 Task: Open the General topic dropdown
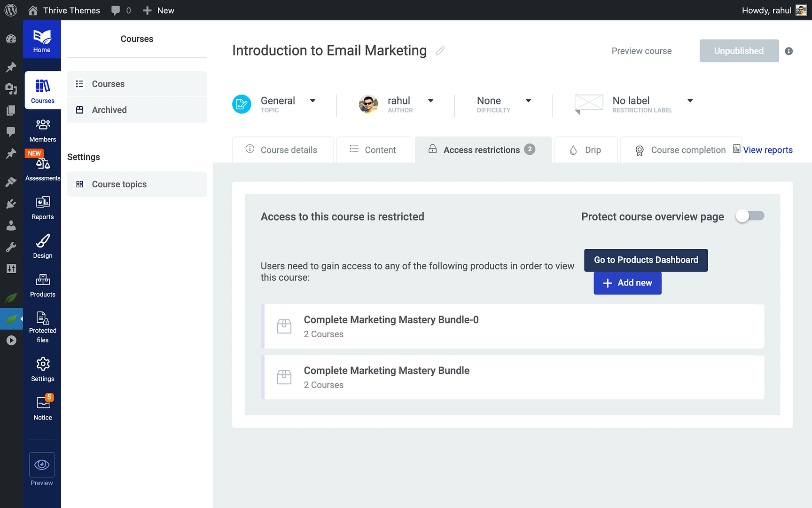312,101
